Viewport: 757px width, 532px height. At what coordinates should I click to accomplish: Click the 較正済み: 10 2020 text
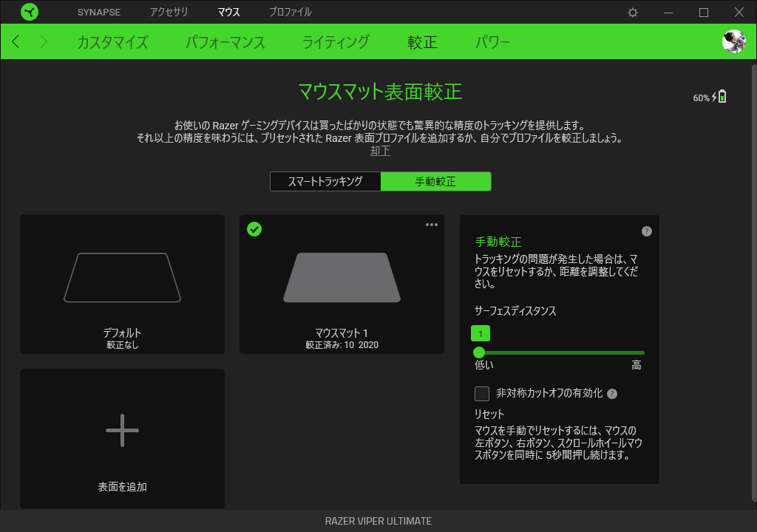(342, 345)
